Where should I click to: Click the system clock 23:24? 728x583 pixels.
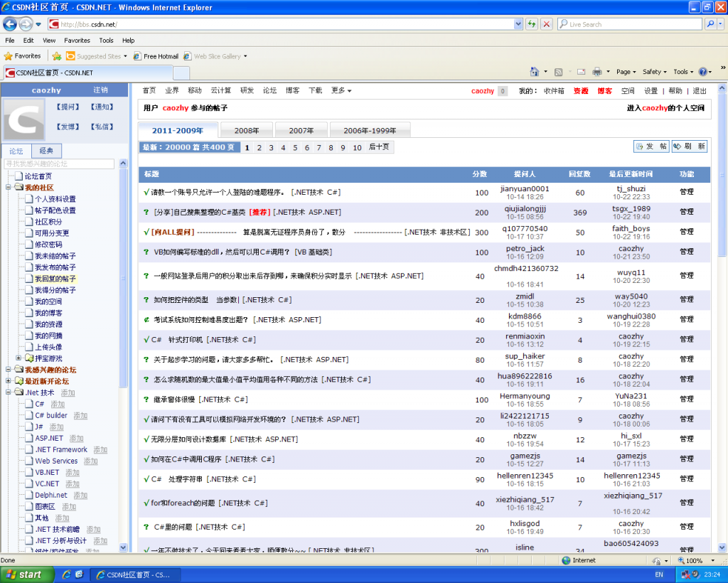pos(712,574)
